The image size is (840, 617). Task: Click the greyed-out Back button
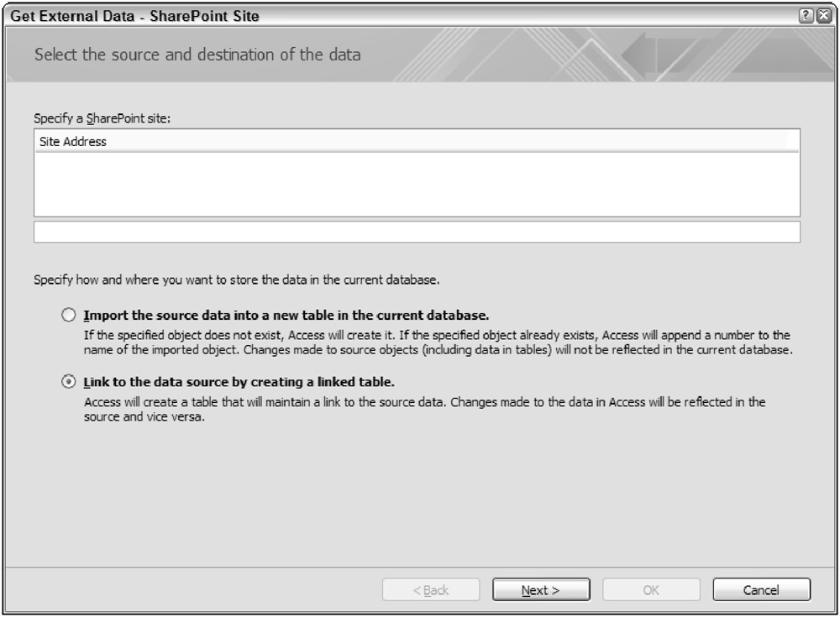pyautogui.click(x=431, y=590)
